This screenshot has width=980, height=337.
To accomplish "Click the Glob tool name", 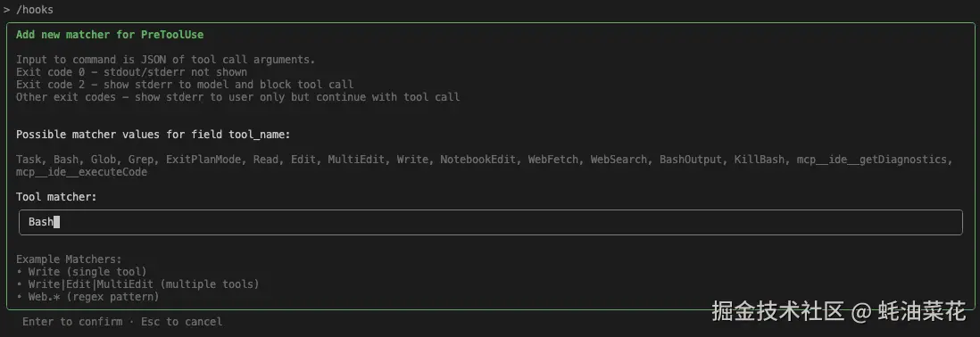I will click(104, 159).
